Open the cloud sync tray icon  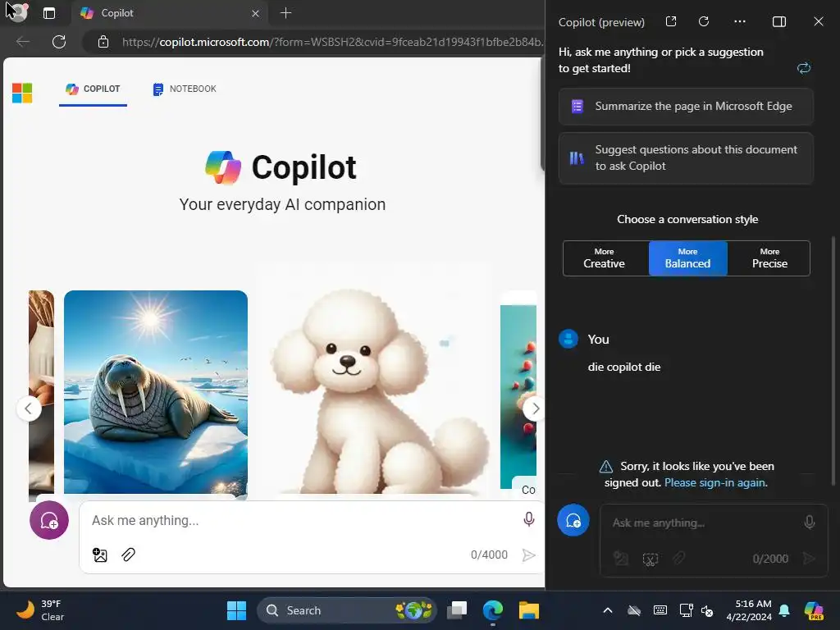click(x=634, y=610)
